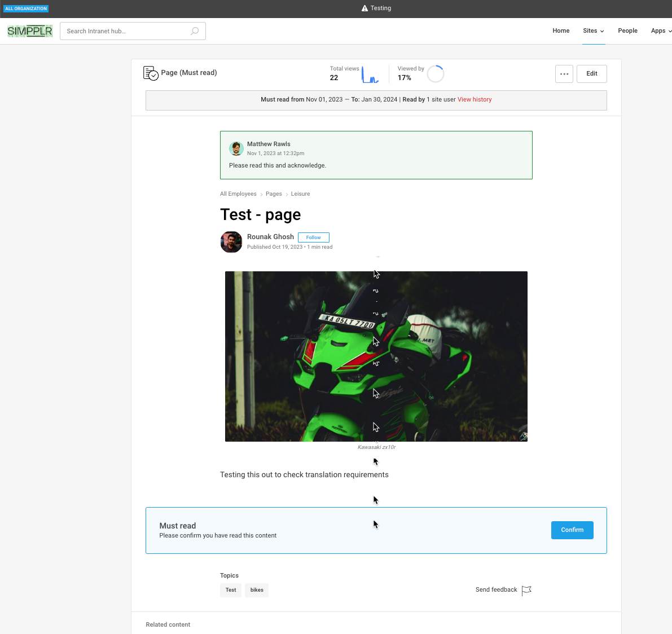Image resolution: width=672 pixels, height=634 pixels.
Task: Click Rounak Ghosh profile photo
Action: coord(231,242)
